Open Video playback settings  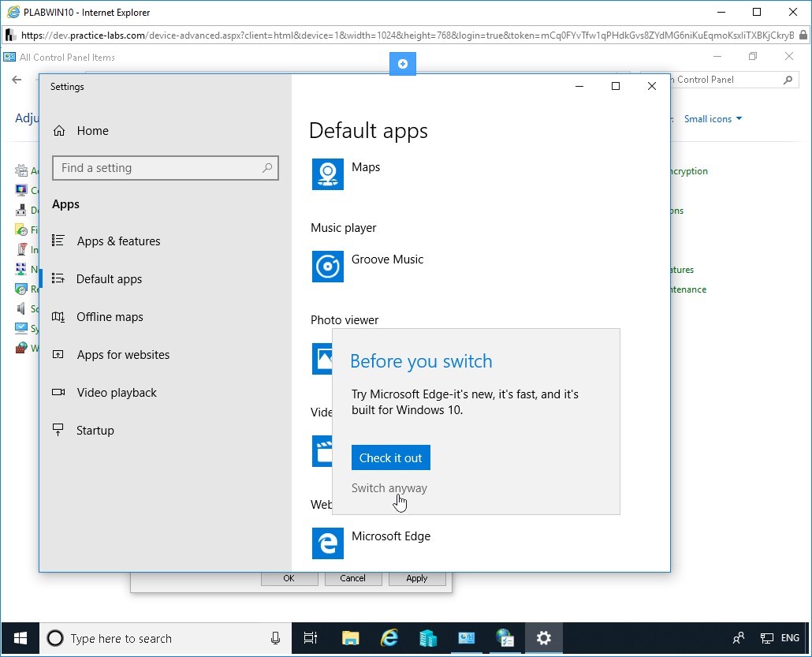click(x=117, y=392)
